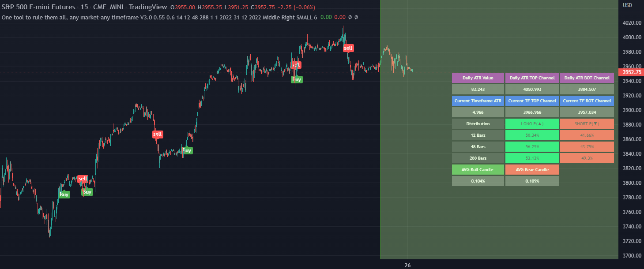
Task: Click the 3957.034 value cell
Action: (x=587, y=112)
